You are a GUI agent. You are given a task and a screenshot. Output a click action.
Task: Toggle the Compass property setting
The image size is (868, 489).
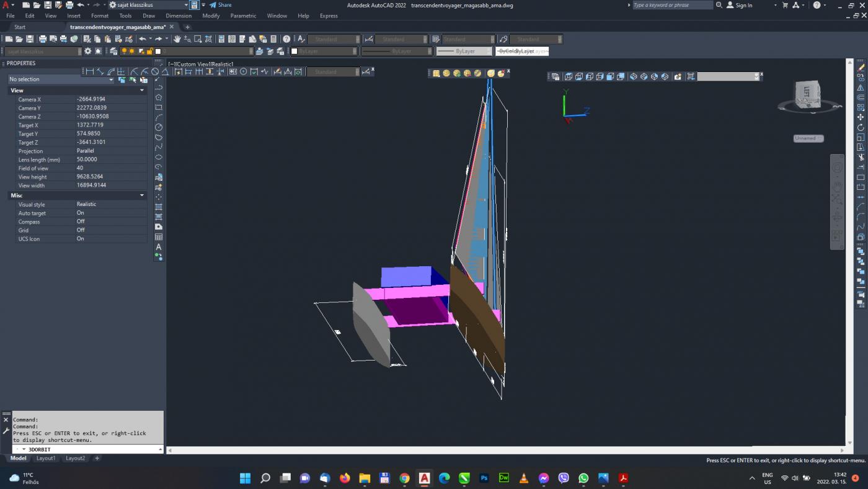point(110,222)
